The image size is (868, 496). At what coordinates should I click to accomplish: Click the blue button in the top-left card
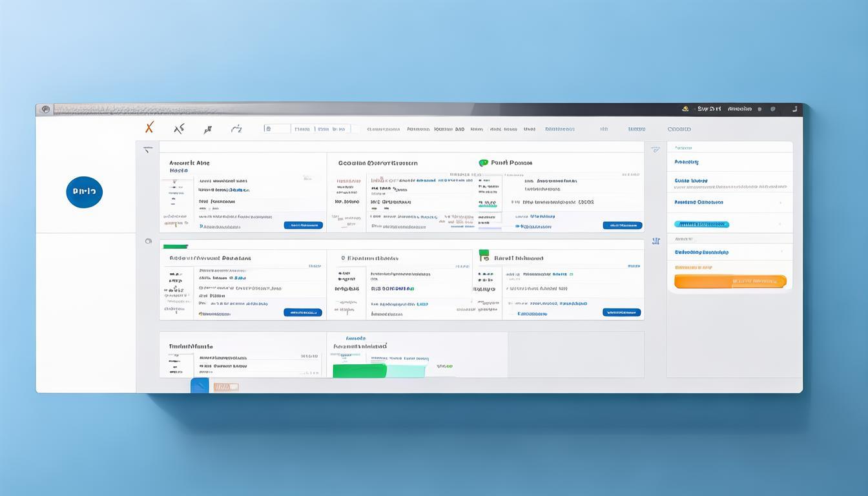coord(303,225)
